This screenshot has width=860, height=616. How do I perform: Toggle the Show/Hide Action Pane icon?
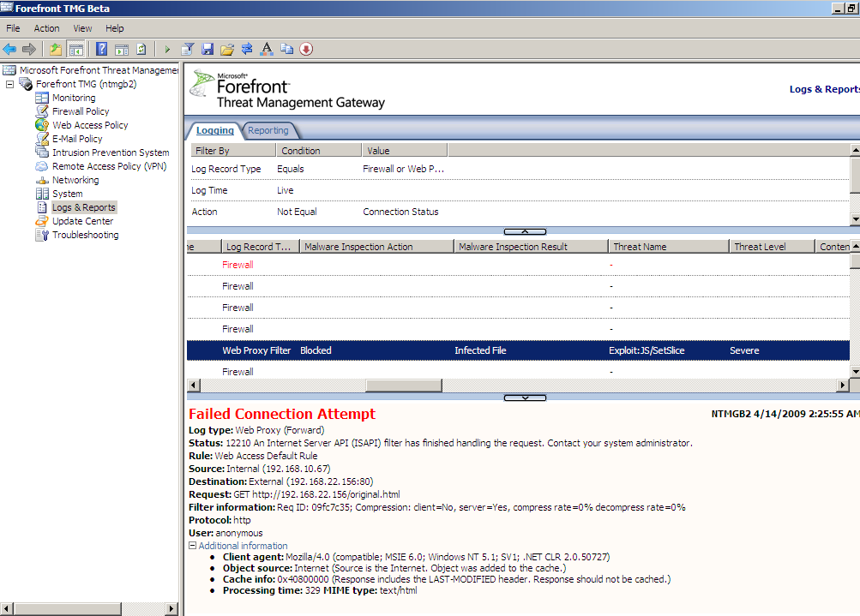[x=122, y=50]
